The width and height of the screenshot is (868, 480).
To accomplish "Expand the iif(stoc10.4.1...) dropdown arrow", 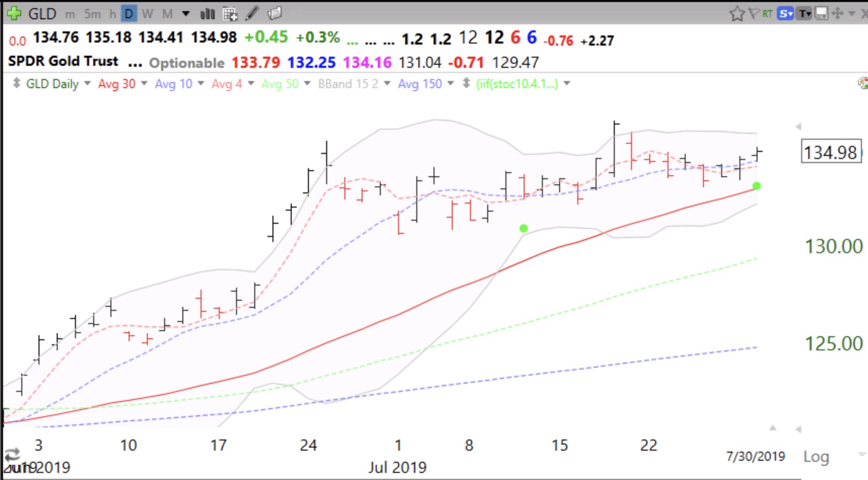I will tap(567, 83).
